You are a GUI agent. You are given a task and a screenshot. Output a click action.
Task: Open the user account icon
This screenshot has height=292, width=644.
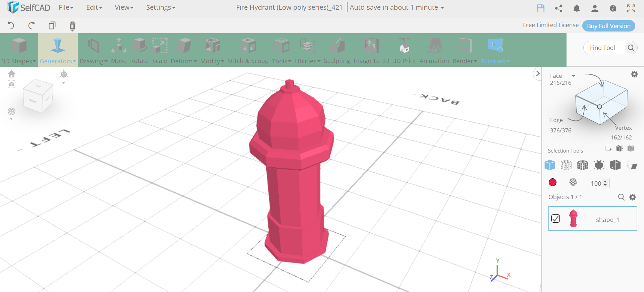pyautogui.click(x=595, y=8)
